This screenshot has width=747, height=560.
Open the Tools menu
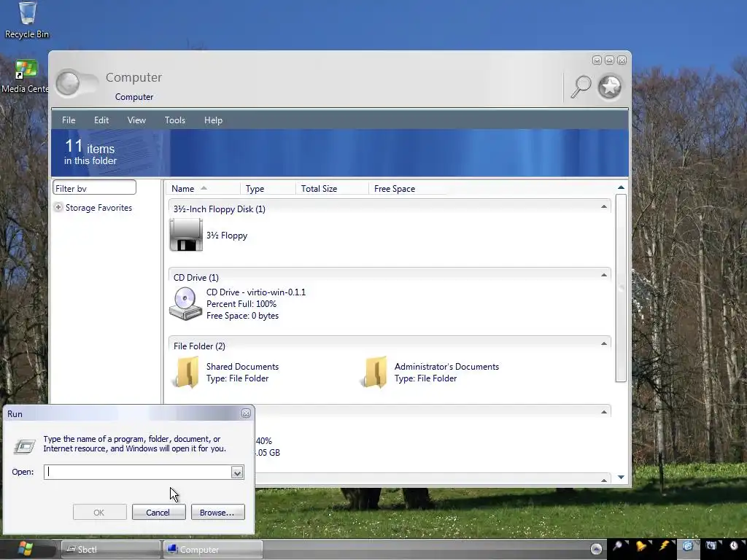click(175, 120)
